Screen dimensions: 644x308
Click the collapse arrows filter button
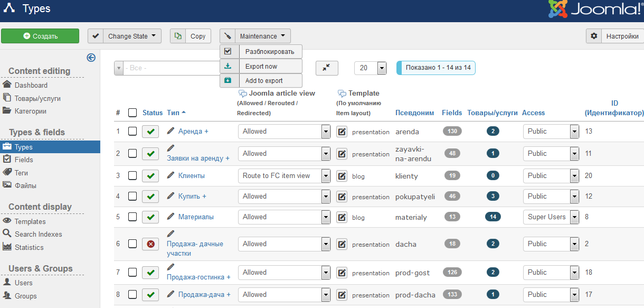coord(327,68)
